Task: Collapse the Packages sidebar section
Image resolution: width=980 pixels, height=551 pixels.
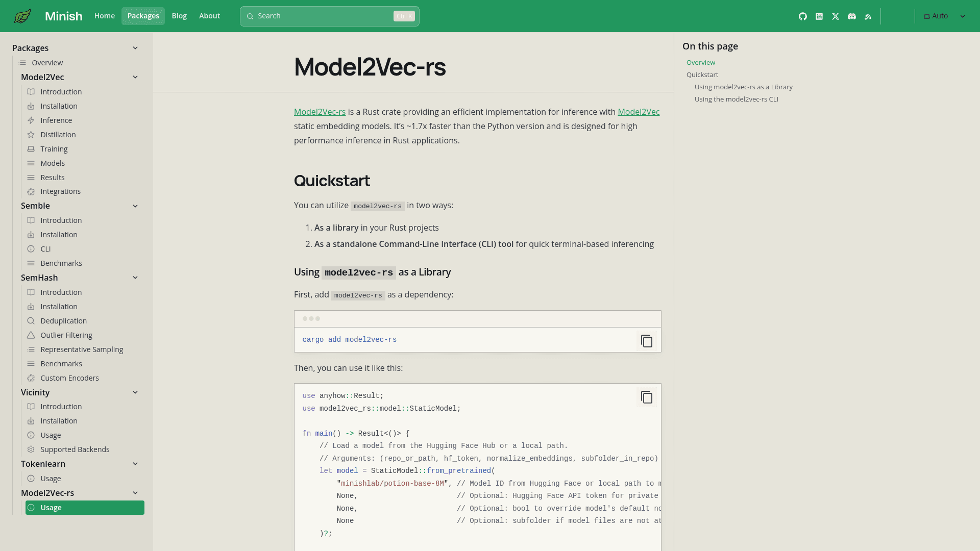Action: [135, 48]
